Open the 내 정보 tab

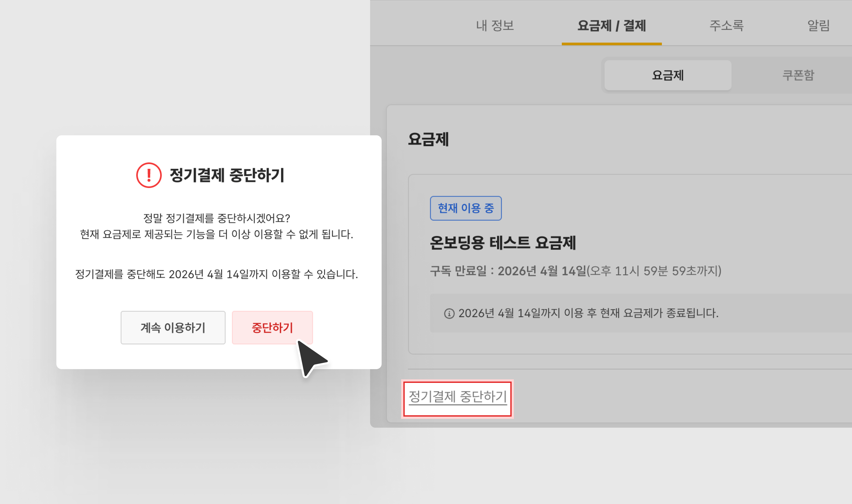pos(495,26)
